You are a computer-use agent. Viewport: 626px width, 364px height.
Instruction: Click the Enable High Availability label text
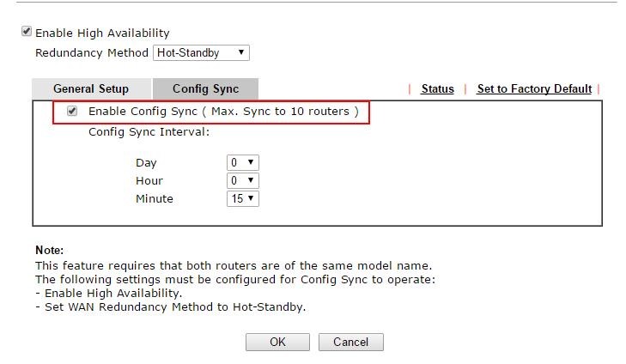click(x=102, y=33)
